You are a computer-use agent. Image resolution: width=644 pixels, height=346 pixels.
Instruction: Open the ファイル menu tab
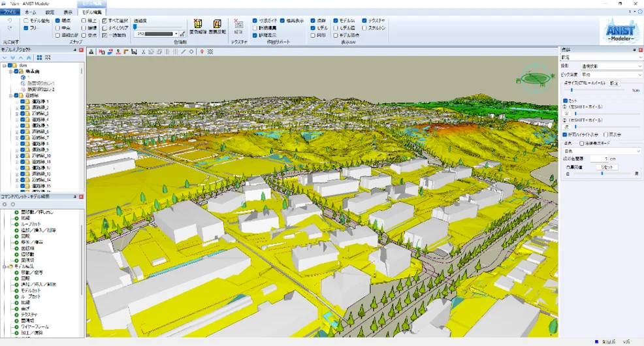pos(10,12)
